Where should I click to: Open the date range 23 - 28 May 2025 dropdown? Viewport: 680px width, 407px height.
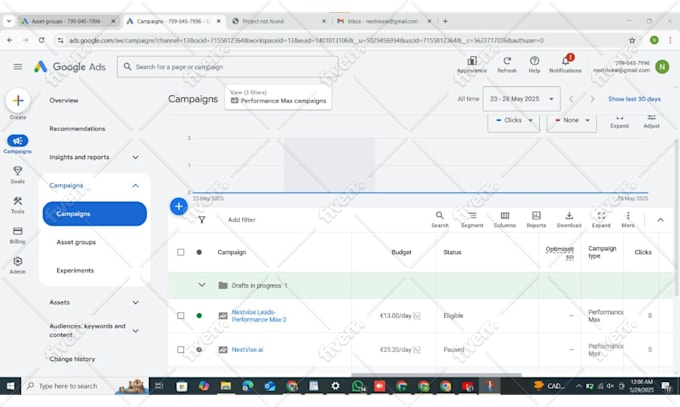[x=522, y=99]
